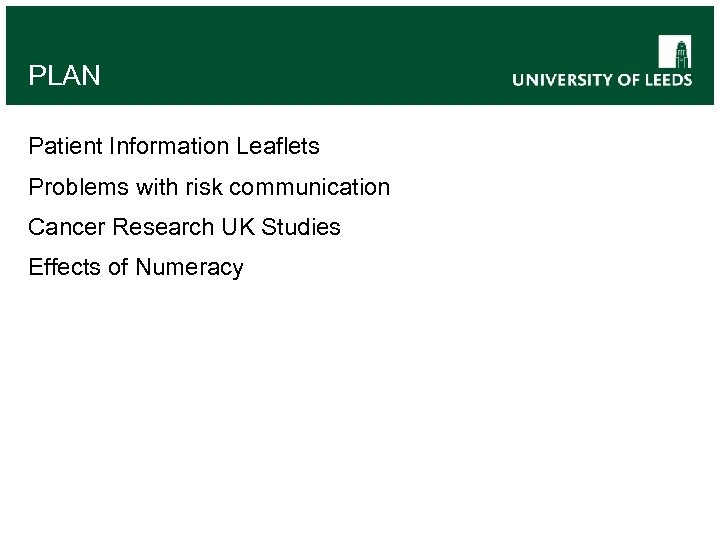Select the PLAN slide title

(x=65, y=76)
